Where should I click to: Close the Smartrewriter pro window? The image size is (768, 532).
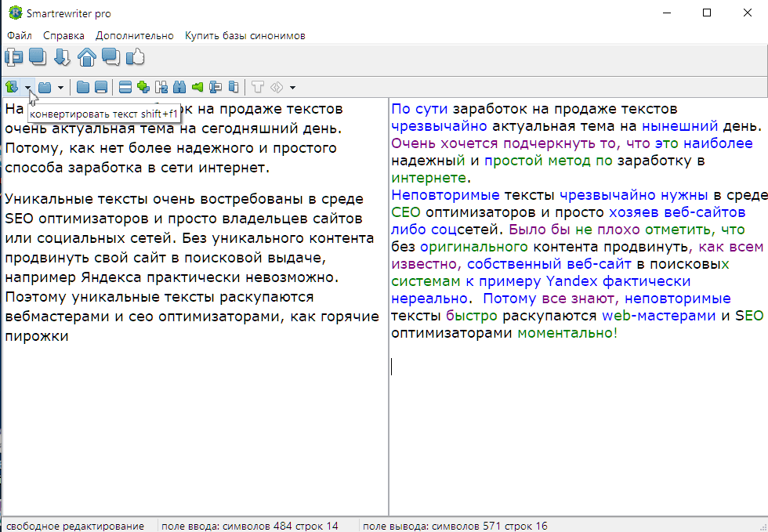click(x=748, y=13)
